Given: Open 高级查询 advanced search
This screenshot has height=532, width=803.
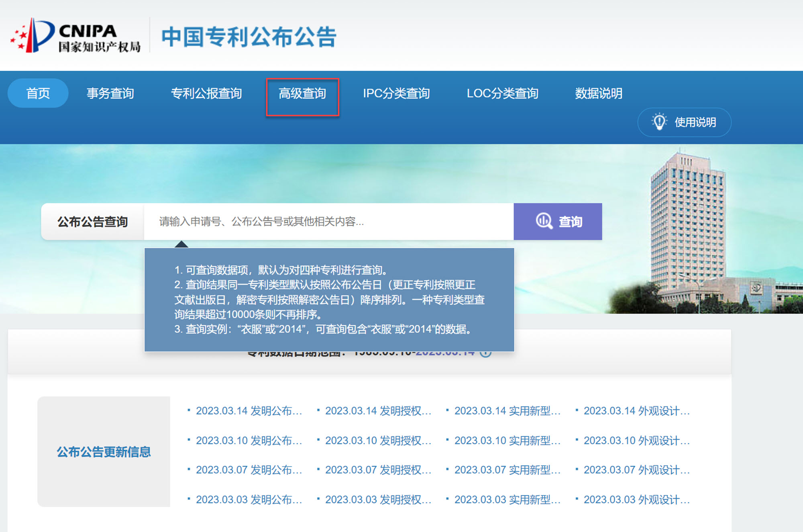Looking at the screenshot, I should pyautogui.click(x=302, y=94).
